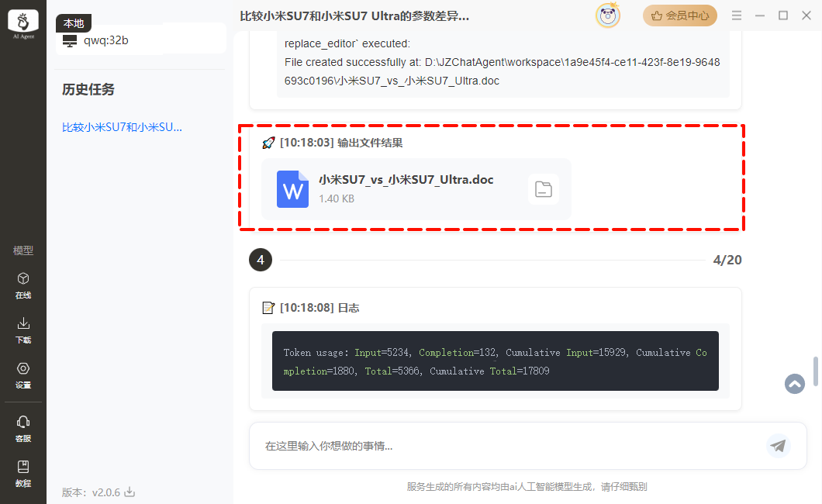The height and width of the screenshot is (504, 822).
Task: Minimize the application window
Action: point(760,16)
